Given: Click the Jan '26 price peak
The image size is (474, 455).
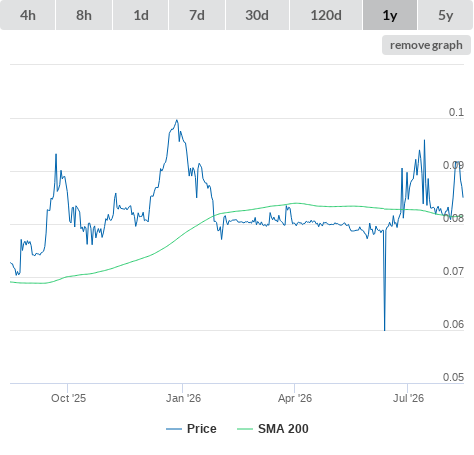Looking at the screenshot, I should [x=177, y=120].
